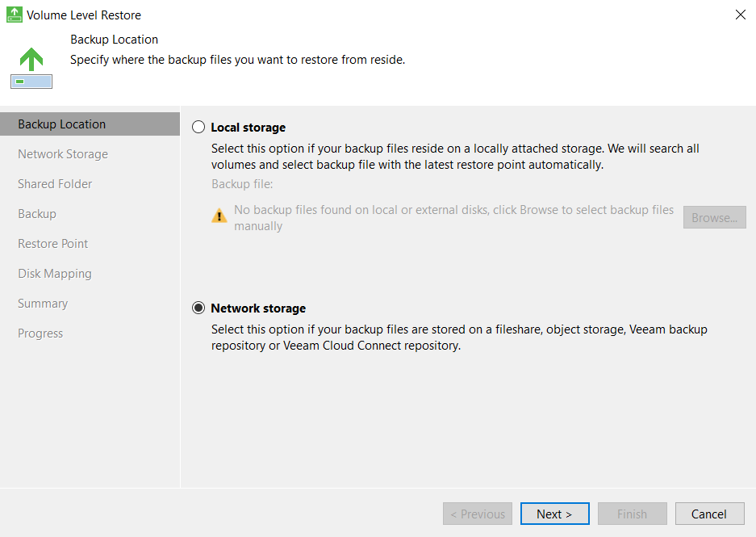Select the Progress step
This screenshot has width=756, height=537.
click(x=40, y=334)
